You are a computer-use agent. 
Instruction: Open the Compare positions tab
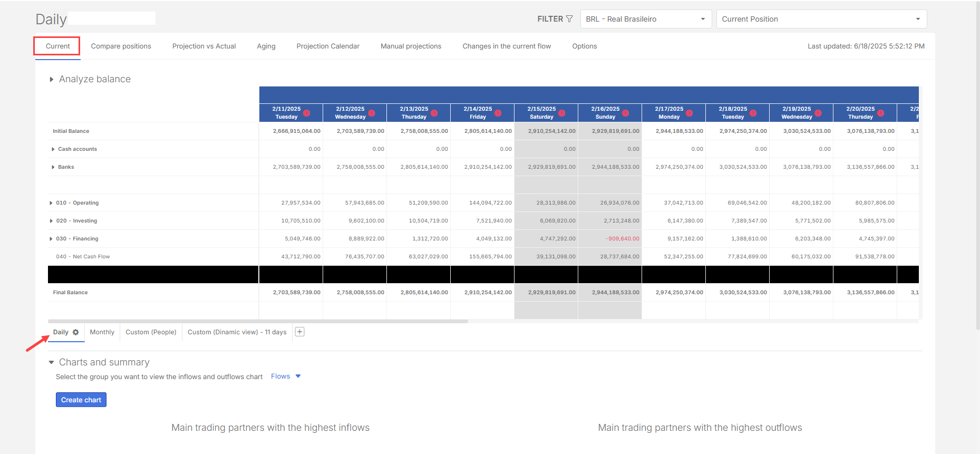(121, 46)
